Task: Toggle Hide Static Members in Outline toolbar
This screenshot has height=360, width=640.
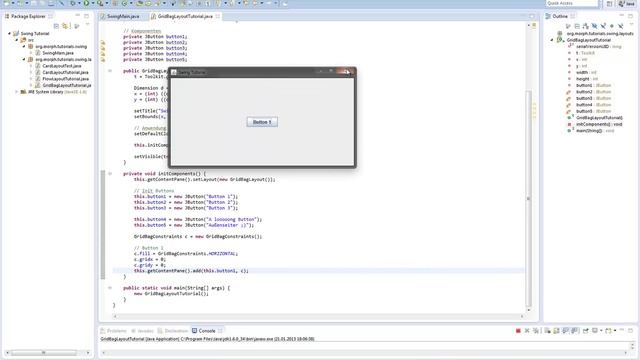Action: [603, 26]
